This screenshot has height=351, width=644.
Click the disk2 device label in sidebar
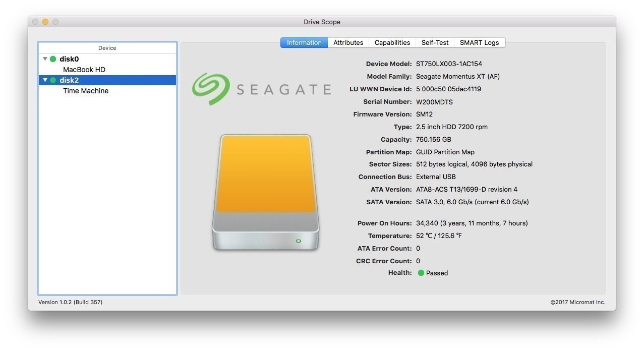tap(68, 80)
